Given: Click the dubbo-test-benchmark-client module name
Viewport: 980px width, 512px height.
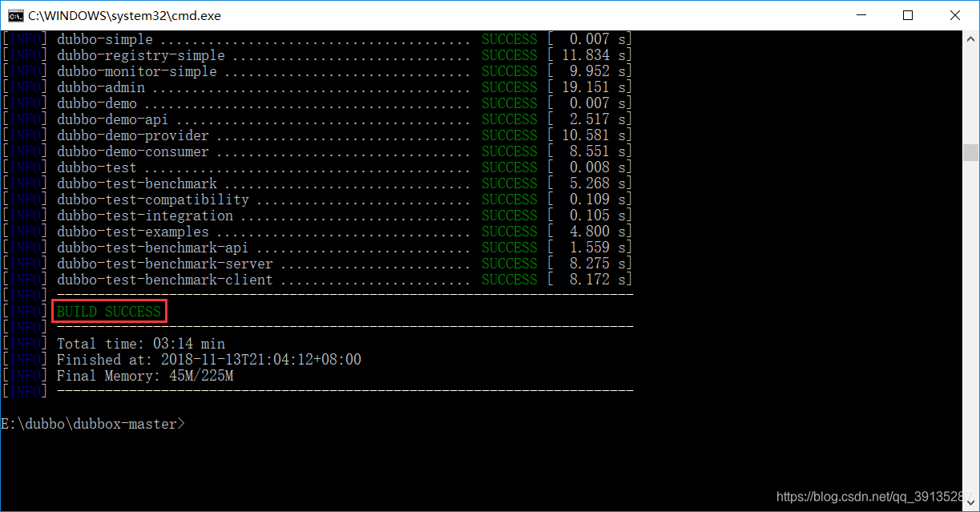Looking at the screenshot, I should tap(165, 280).
